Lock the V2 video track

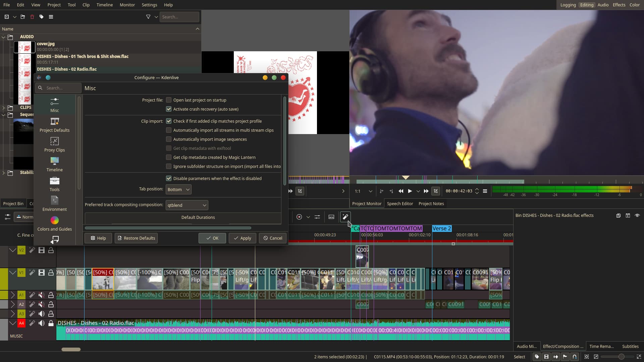pyautogui.click(x=51, y=250)
